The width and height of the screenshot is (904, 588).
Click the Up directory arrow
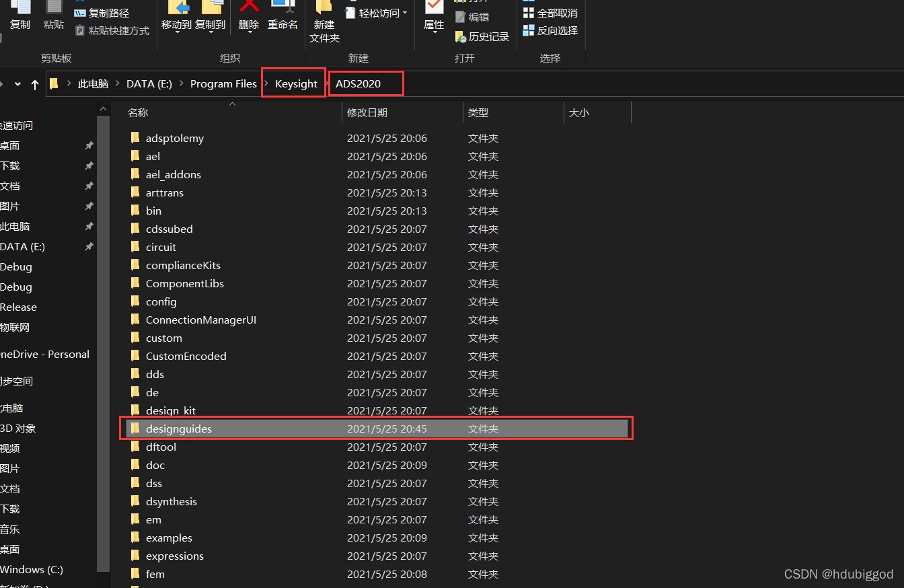(x=35, y=85)
